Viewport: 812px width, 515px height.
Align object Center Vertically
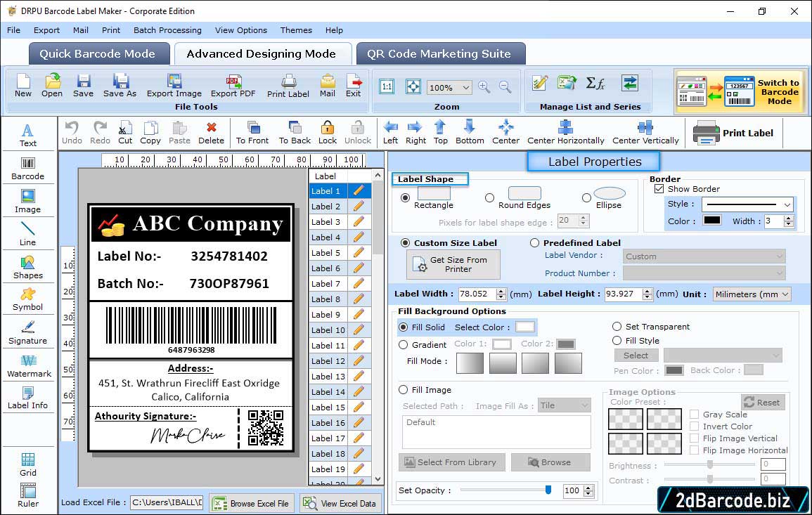tap(645, 133)
